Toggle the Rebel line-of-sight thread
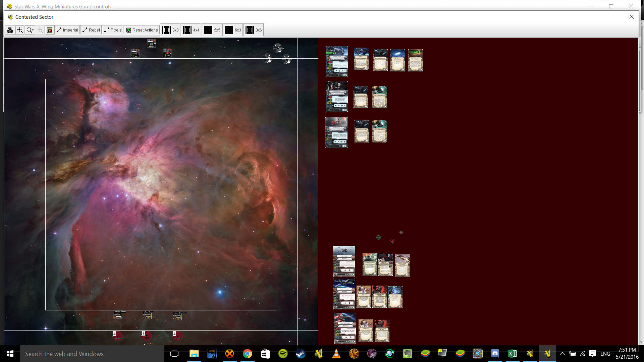Image resolution: width=644 pixels, height=362 pixels. click(91, 30)
